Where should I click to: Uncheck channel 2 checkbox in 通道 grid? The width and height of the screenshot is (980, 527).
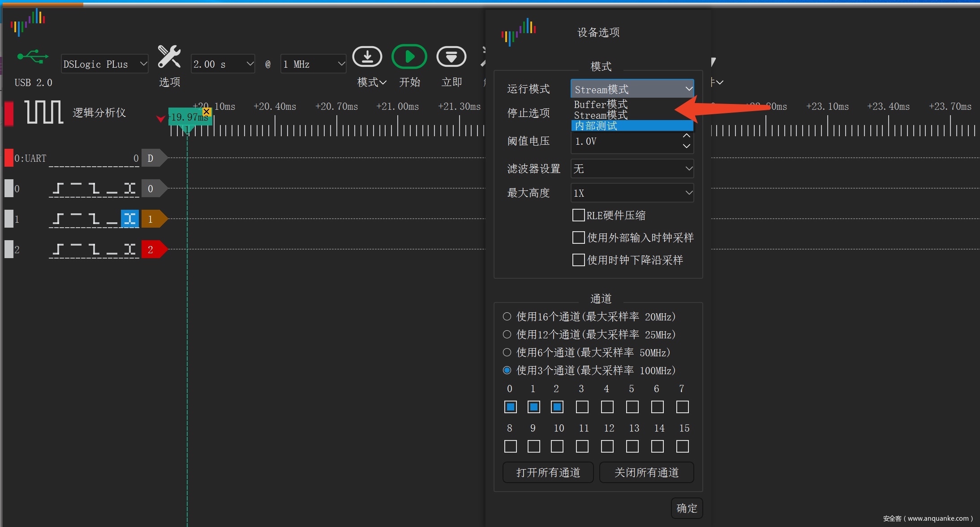[557, 407]
